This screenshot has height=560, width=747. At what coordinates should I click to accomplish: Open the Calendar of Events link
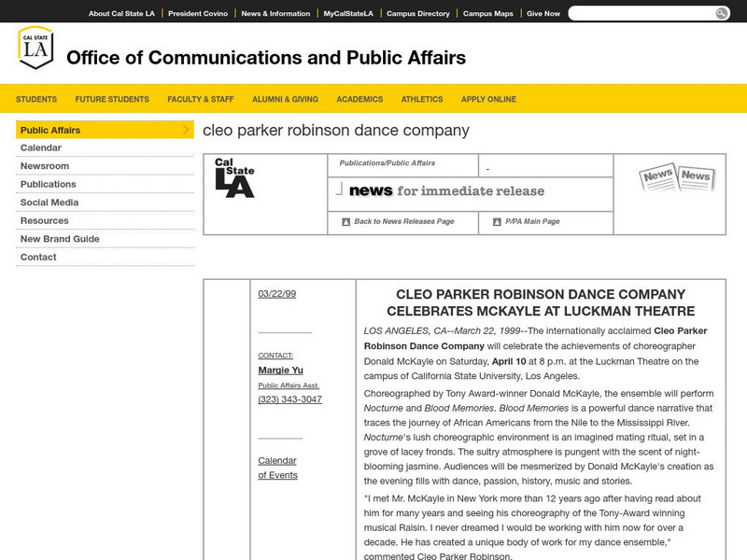(277, 468)
